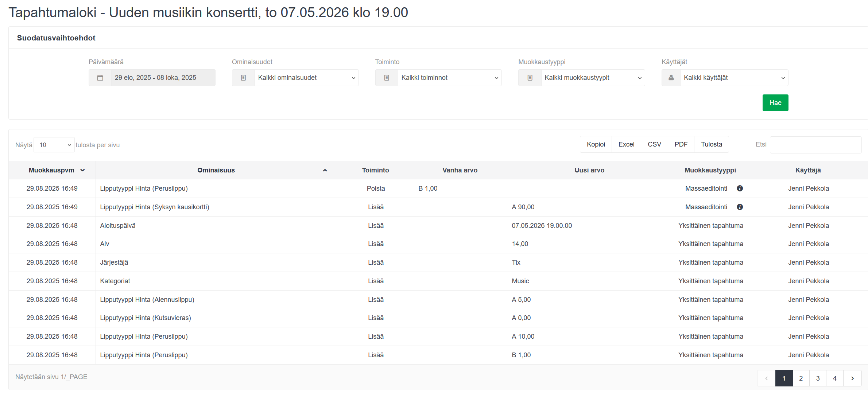Click the document icon next to Kaikki ominaisuudet
The image size is (868, 397).
click(243, 78)
